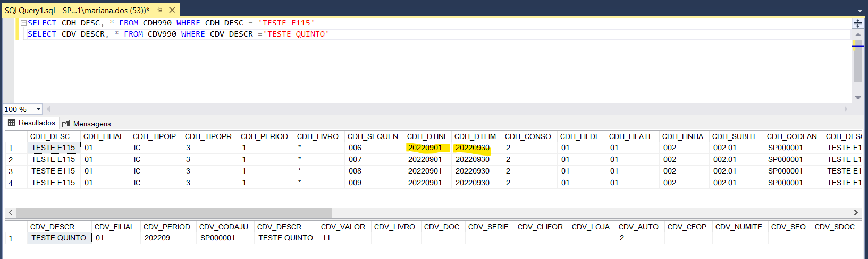Click the first results grid horizontal scrollbar thumb
This screenshot has width=868, height=259.
point(174,212)
